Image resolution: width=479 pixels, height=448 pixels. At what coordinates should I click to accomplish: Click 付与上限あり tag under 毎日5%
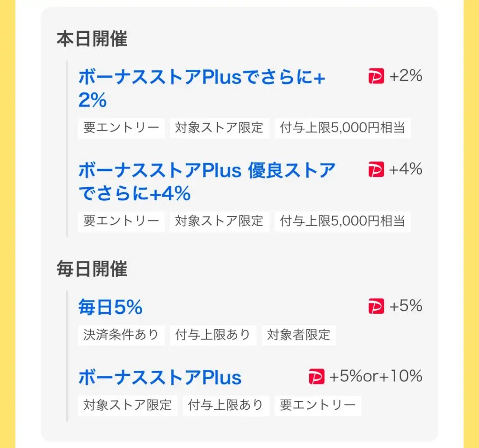(213, 335)
